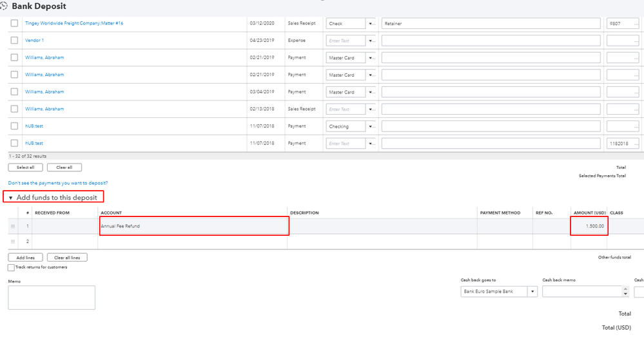Open recent transactions icon beside Bank Deposit
Image resolution: width=644 pixels, height=344 pixels.
pyautogui.click(x=5, y=6)
